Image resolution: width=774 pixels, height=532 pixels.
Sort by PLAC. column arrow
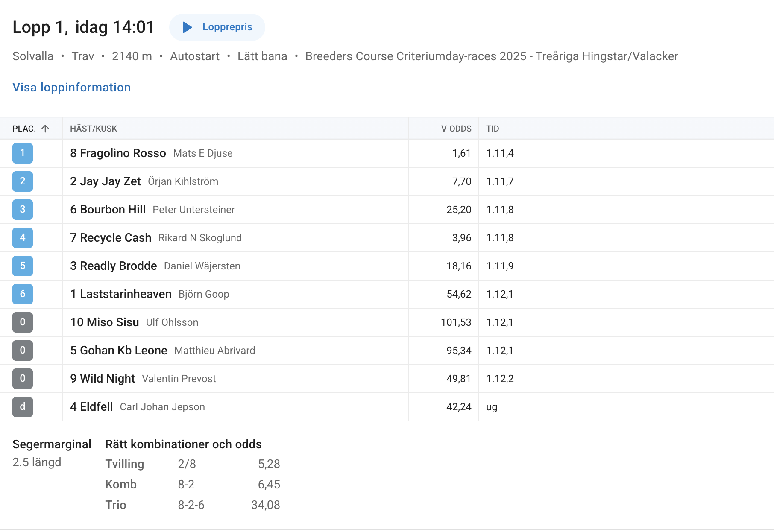point(45,129)
